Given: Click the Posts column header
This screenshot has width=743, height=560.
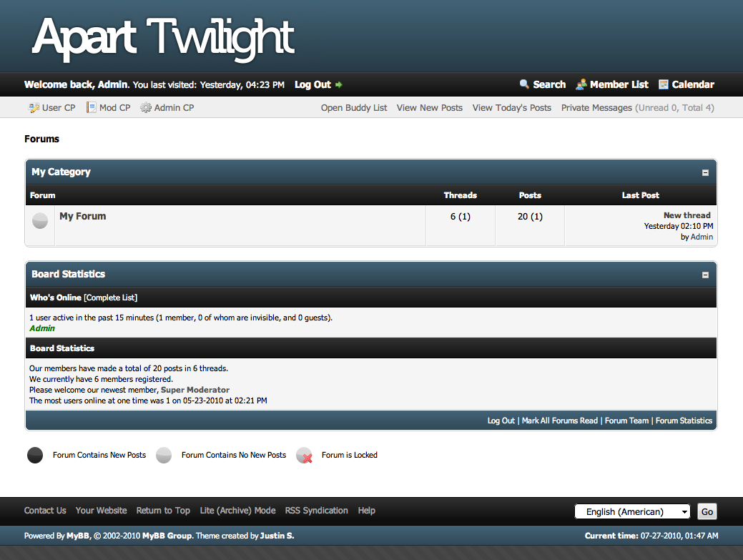Looking at the screenshot, I should pyautogui.click(x=530, y=195).
